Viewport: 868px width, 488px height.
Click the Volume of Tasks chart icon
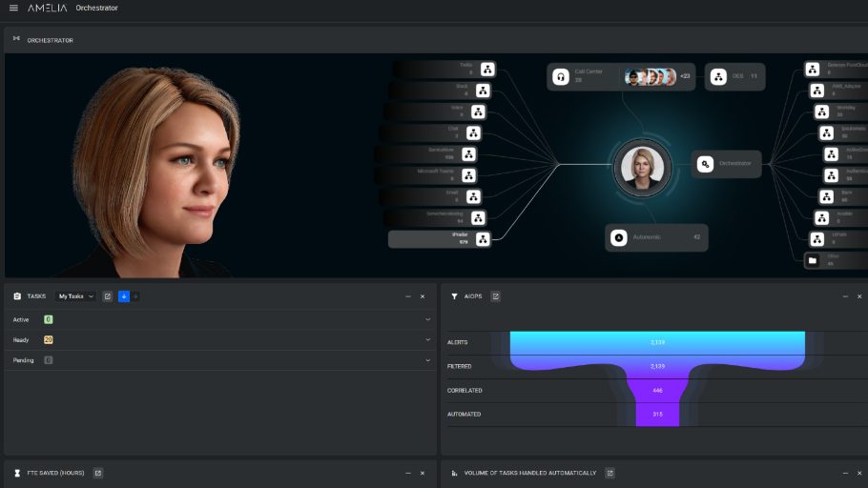pyautogui.click(x=454, y=473)
